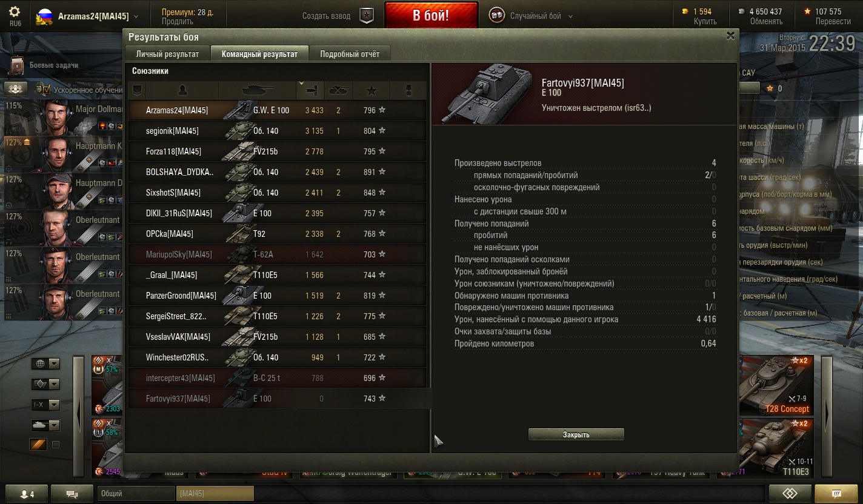Open the chat channels icon

point(72,494)
